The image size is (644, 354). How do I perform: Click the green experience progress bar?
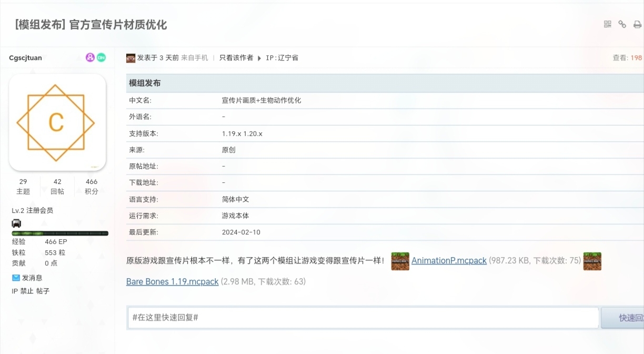(x=60, y=233)
